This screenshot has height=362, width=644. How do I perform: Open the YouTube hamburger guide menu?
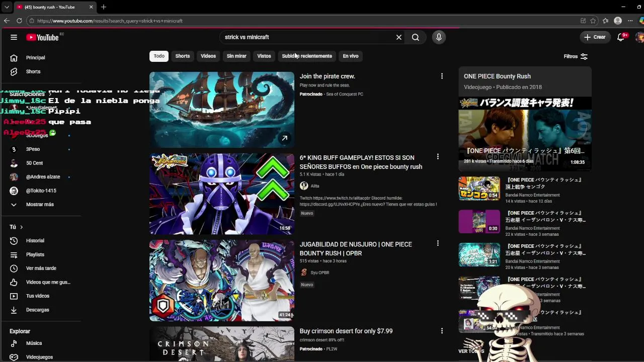pos(14,37)
